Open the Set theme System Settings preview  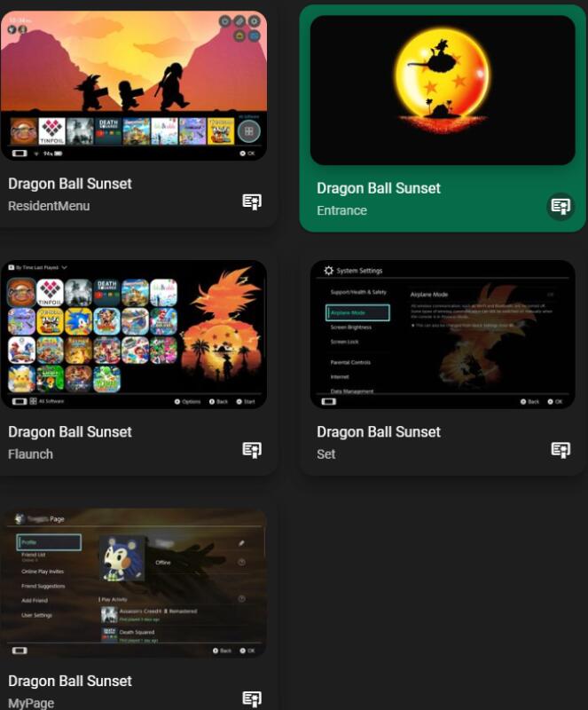tap(443, 335)
